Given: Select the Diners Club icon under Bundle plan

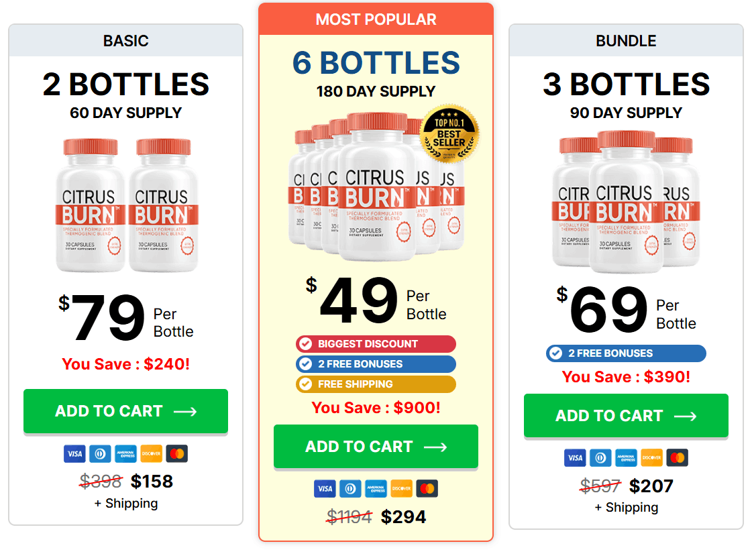Looking at the screenshot, I should 600,457.
